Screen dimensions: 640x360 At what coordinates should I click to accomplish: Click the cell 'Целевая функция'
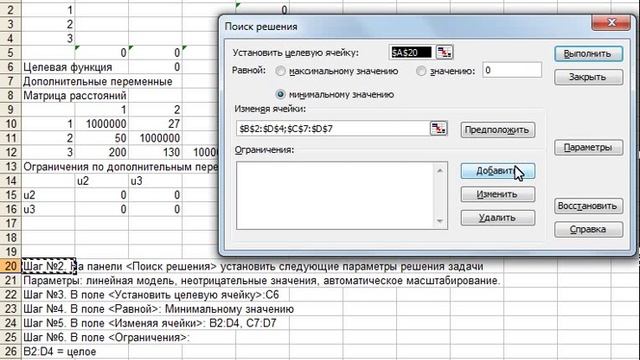(x=67, y=67)
